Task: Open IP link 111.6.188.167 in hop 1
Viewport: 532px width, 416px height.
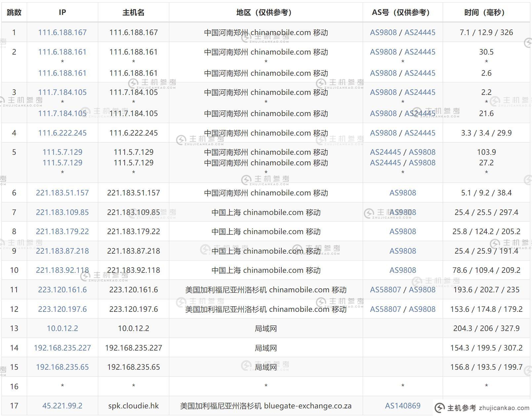Action: [62, 32]
